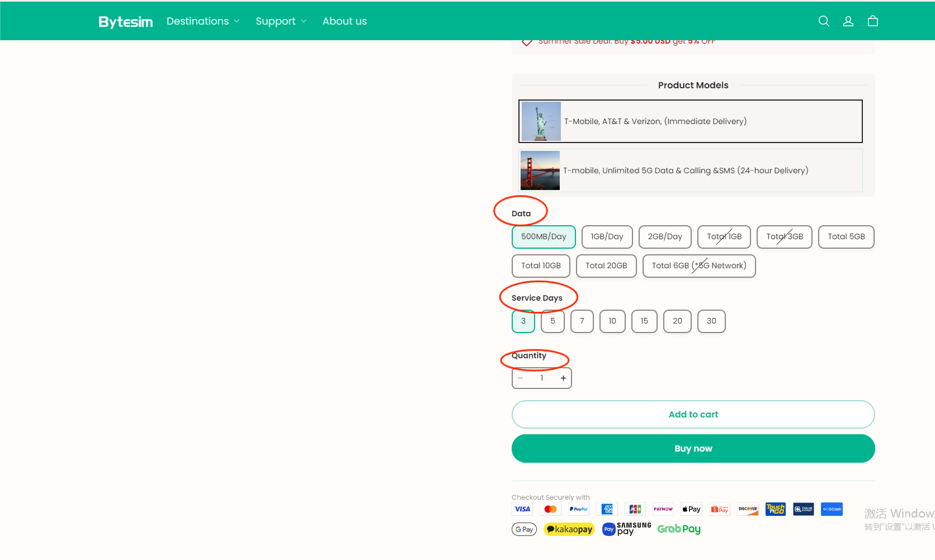
Task: Expand the Support dropdown menu
Action: pyautogui.click(x=281, y=21)
